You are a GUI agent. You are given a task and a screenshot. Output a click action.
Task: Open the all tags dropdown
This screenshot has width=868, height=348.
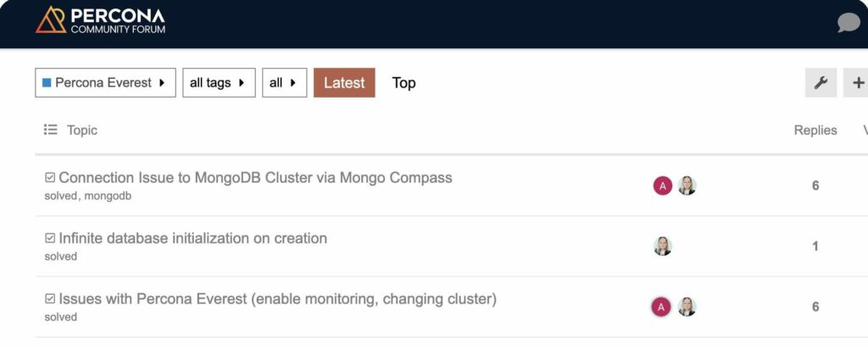click(x=219, y=83)
